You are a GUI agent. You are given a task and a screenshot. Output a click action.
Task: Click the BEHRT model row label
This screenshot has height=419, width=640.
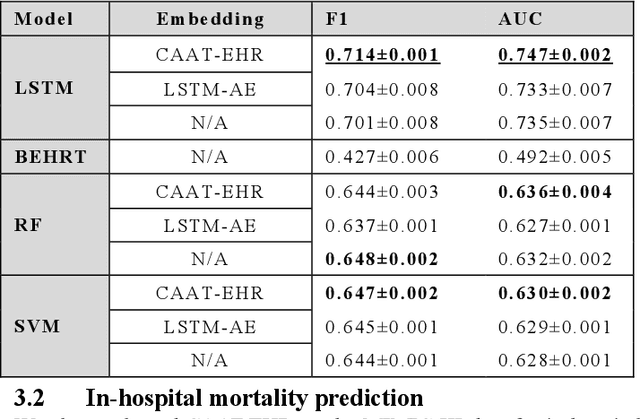[50, 157]
